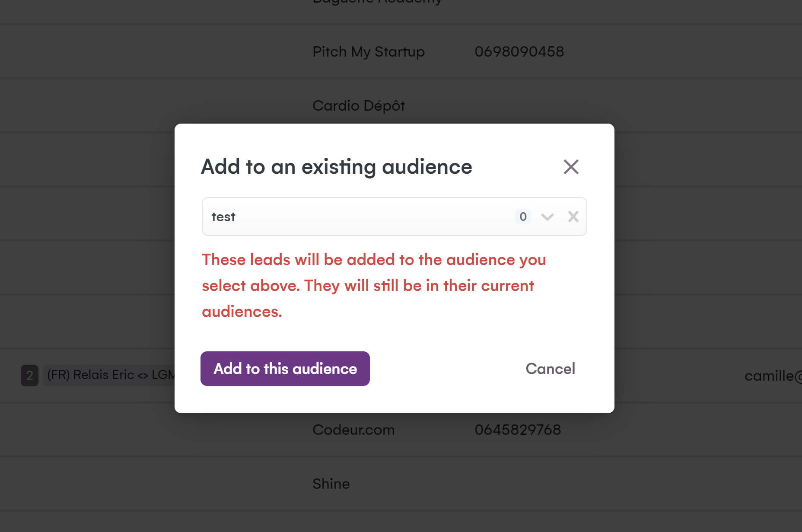Select the Shine company row
The width and height of the screenshot is (802, 532).
point(331,484)
